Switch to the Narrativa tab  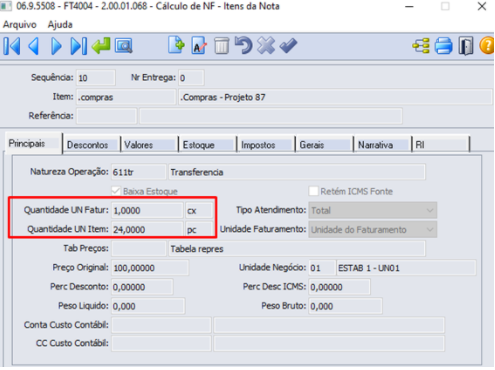coord(382,145)
